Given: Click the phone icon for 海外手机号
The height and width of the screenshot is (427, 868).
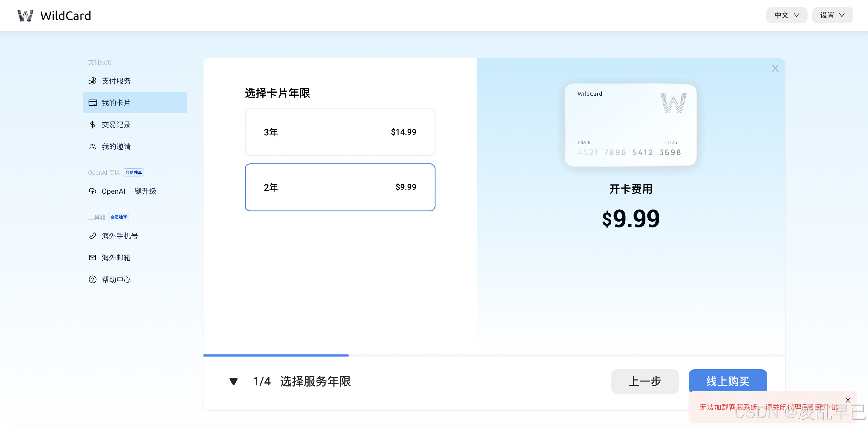Looking at the screenshot, I should click(92, 236).
